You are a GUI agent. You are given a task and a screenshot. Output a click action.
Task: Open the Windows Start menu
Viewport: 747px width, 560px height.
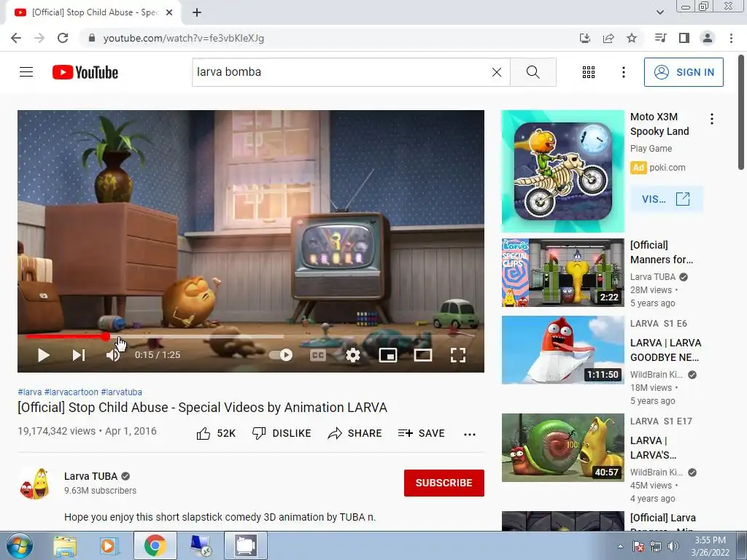(x=19, y=545)
